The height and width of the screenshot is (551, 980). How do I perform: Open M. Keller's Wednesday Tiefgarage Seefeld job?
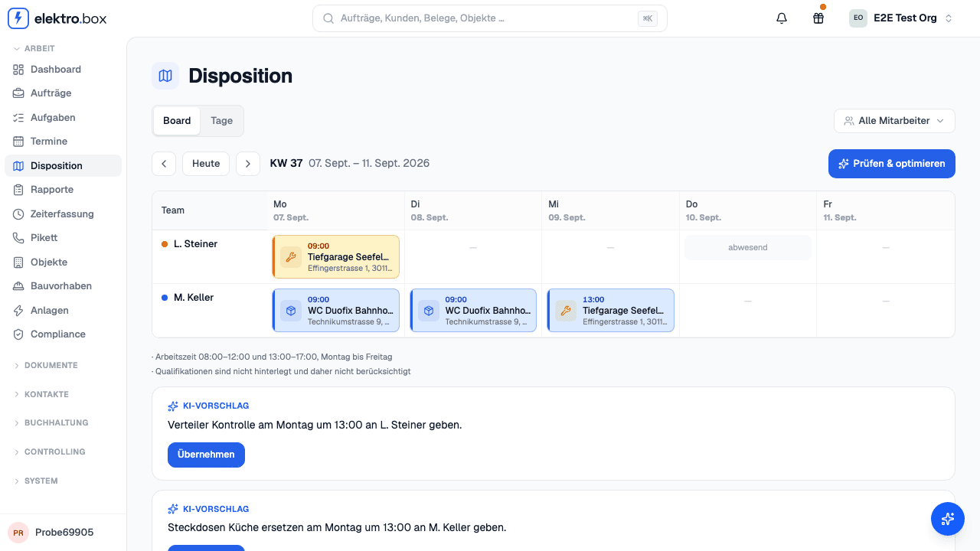(x=611, y=311)
